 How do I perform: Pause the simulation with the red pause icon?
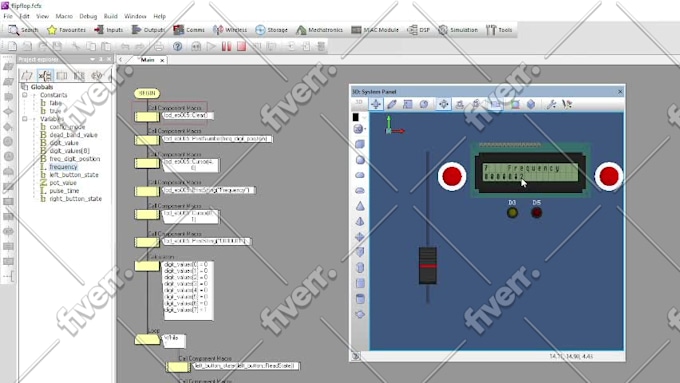(226, 46)
